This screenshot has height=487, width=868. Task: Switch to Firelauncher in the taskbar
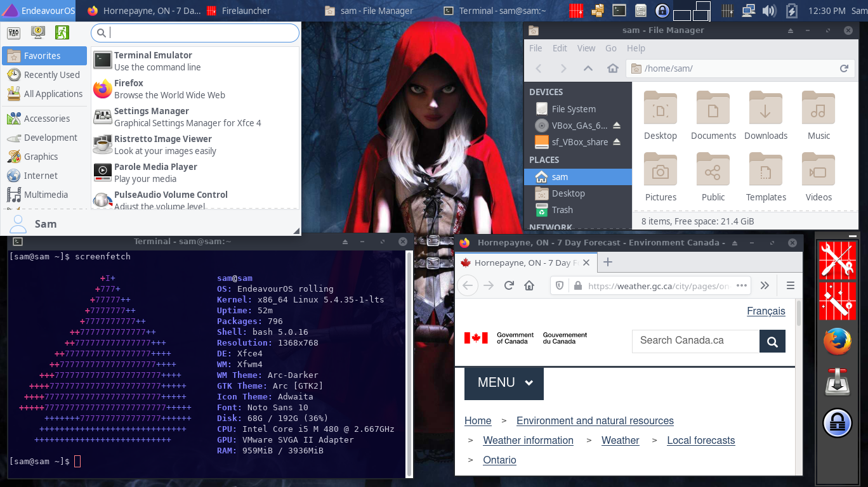coord(238,11)
